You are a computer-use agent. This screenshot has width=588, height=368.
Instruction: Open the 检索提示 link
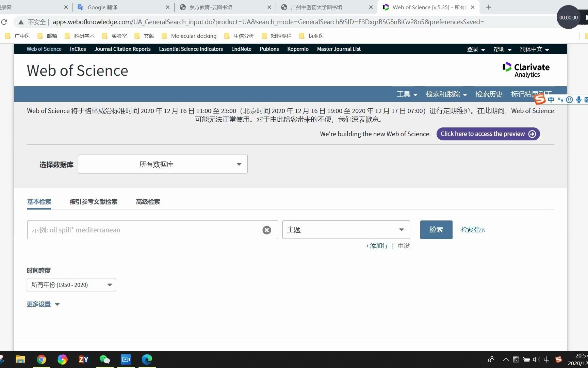[473, 230]
